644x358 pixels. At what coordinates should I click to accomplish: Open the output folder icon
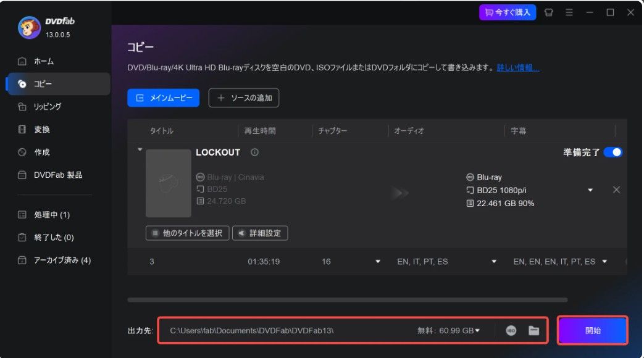pos(533,330)
